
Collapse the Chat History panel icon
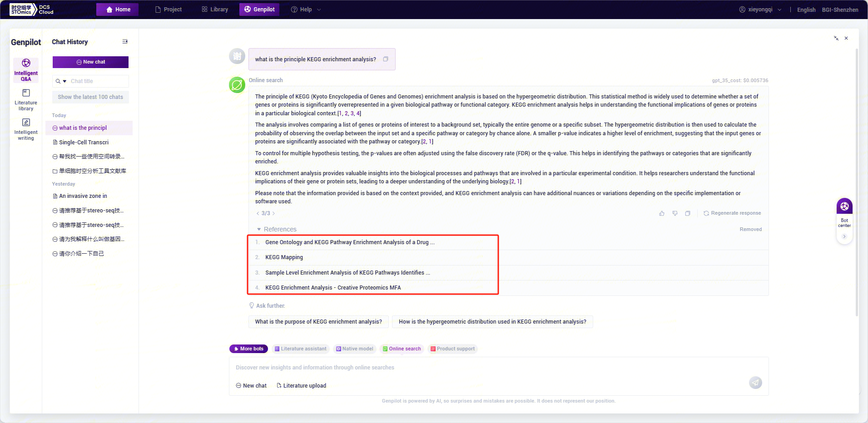pos(125,42)
